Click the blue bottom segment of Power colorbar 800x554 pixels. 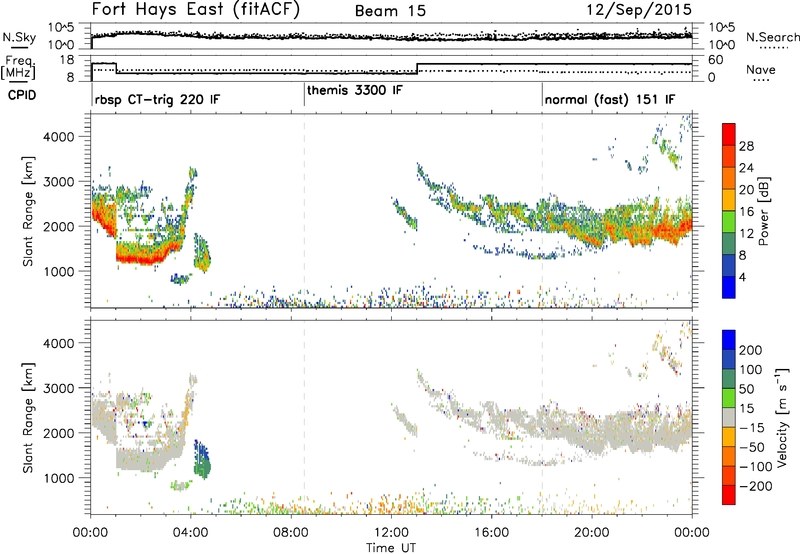tap(729, 287)
